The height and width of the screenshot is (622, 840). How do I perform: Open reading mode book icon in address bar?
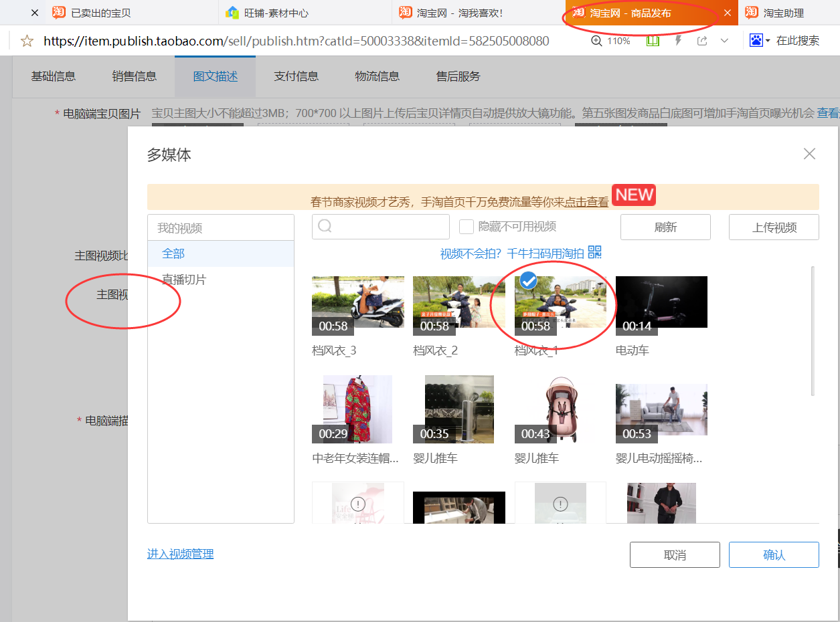(x=653, y=41)
